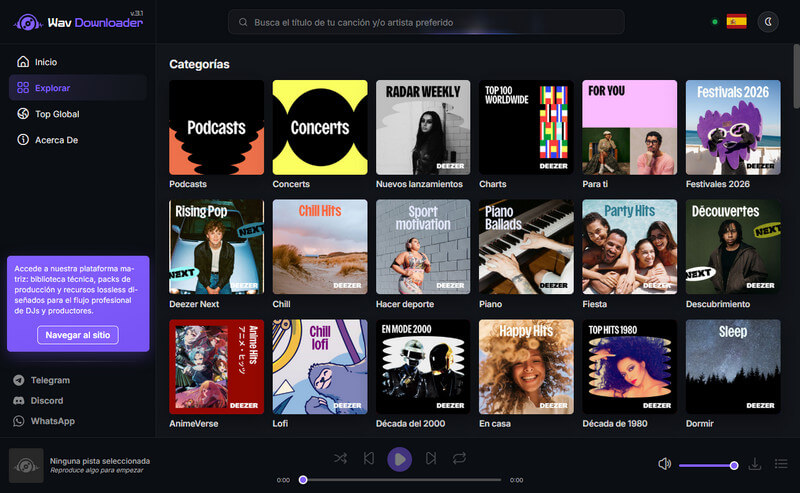Change language via the Spanish flag icon

click(736, 22)
